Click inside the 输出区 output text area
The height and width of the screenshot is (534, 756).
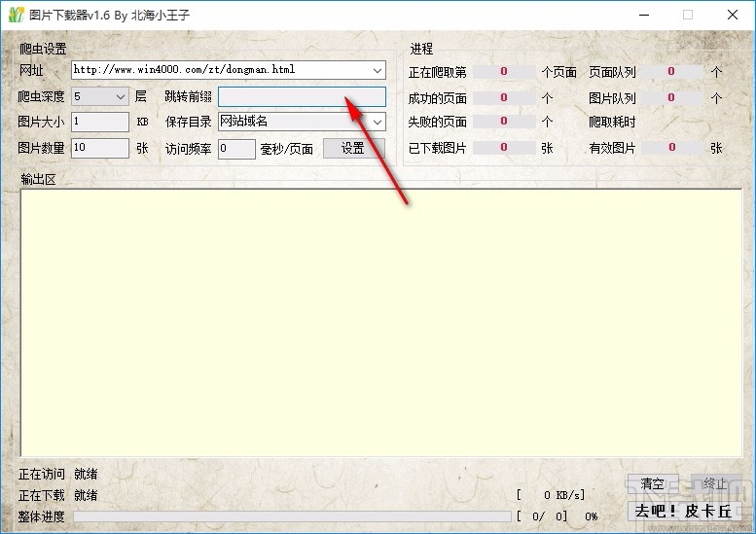380,322
